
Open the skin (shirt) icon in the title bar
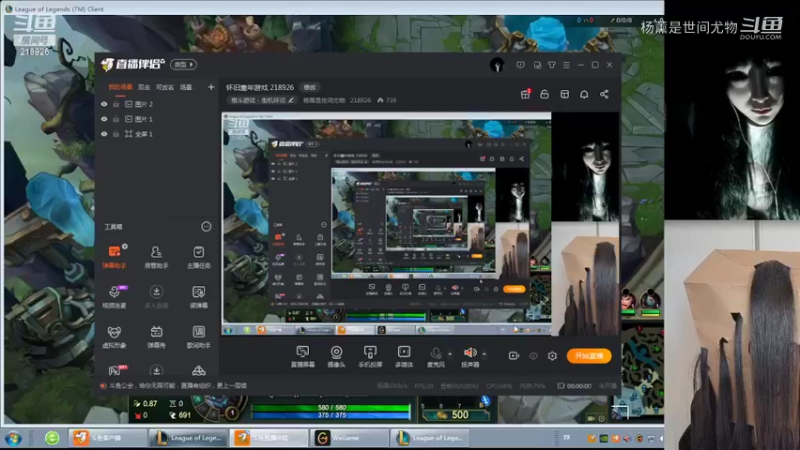tap(552, 65)
